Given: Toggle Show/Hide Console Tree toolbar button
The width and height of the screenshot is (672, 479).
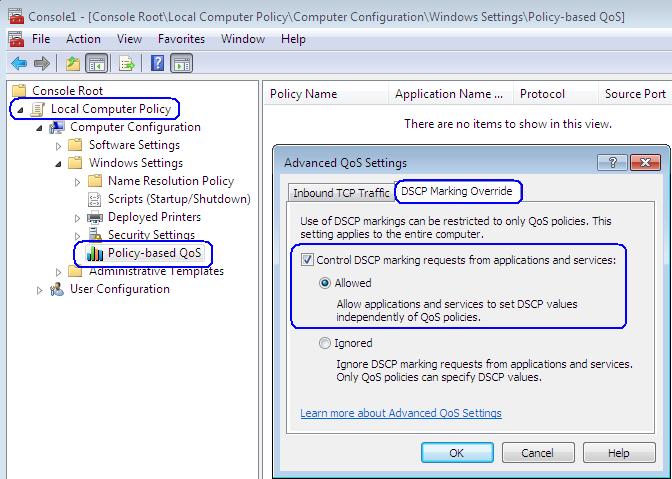Looking at the screenshot, I should [97, 63].
